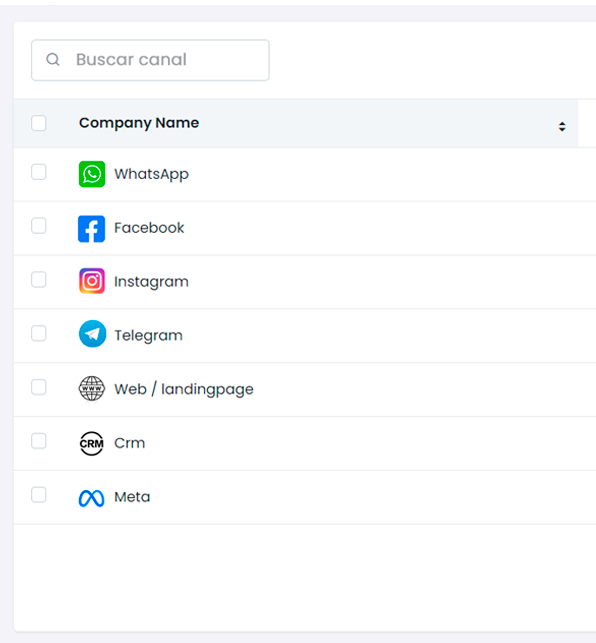Click the Meta infinity logo icon

(x=91, y=498)
